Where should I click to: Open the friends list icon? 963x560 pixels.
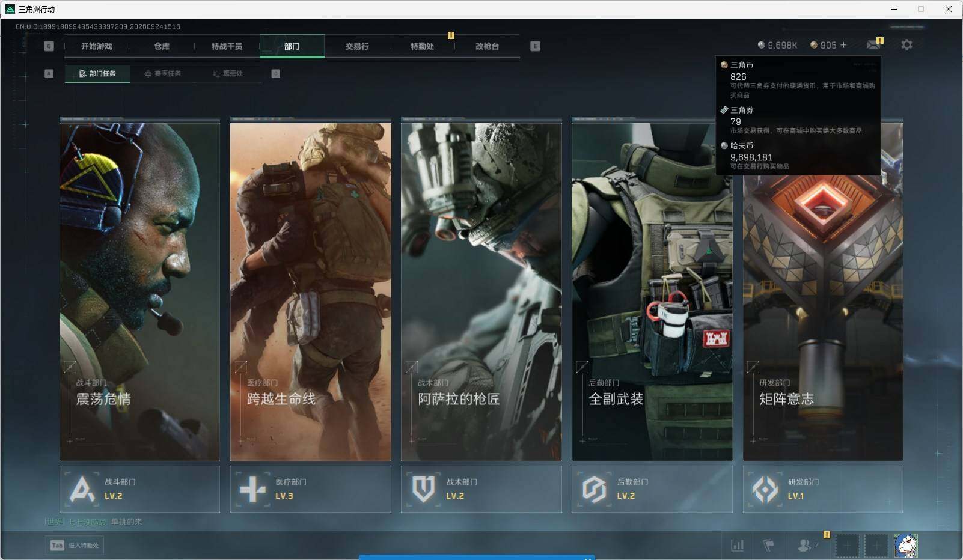pyautogui.click(x=804, y=546)
